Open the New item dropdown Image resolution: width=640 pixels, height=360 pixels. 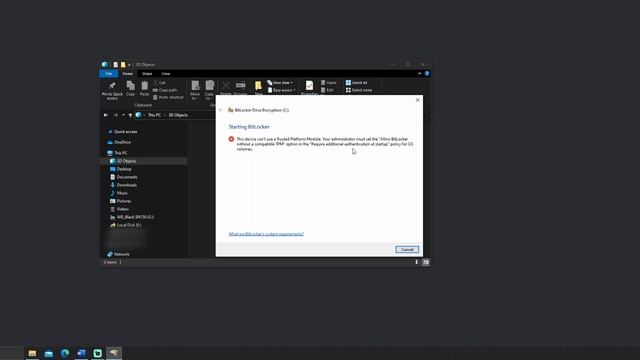point(280,82)
